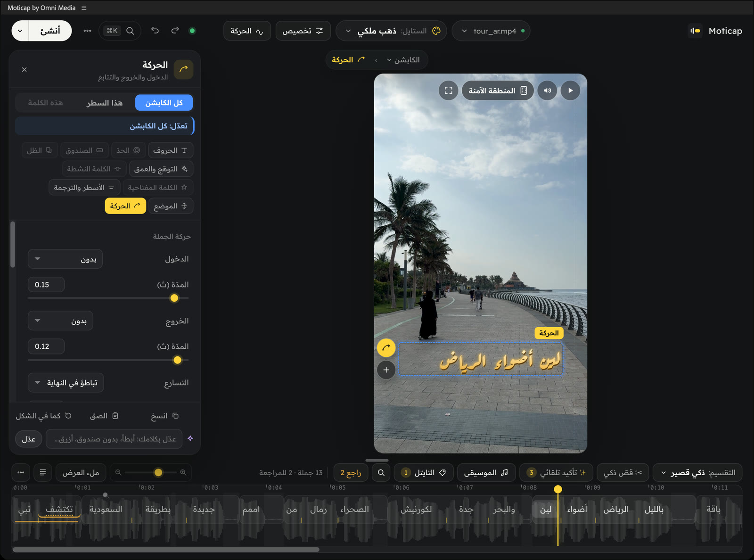
Task: Play the video preview
Action: click(x=570, y=91)
